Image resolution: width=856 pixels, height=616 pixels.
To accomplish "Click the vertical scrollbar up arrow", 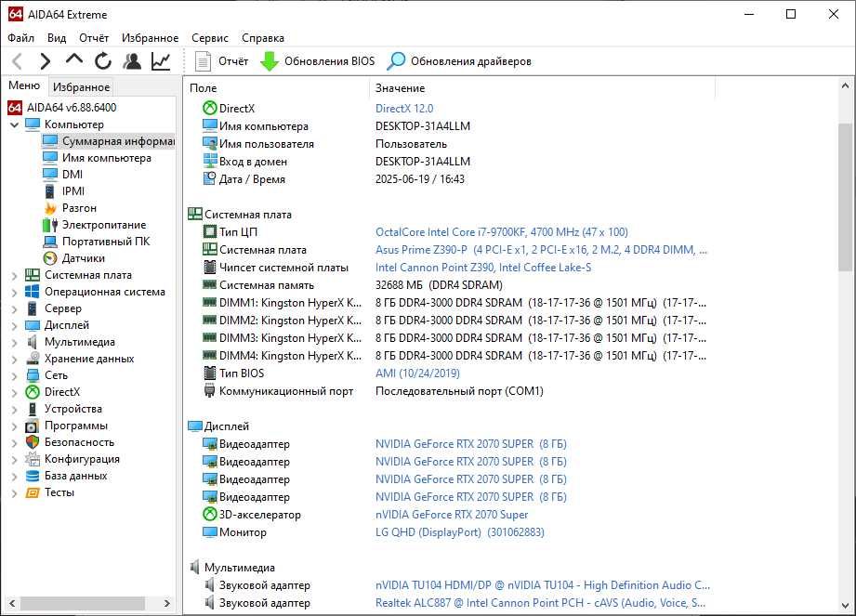I will coord(845,85).
